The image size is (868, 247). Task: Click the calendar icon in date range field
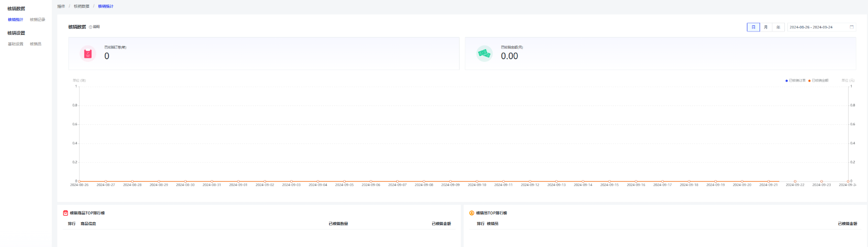[x=851, y=27]
